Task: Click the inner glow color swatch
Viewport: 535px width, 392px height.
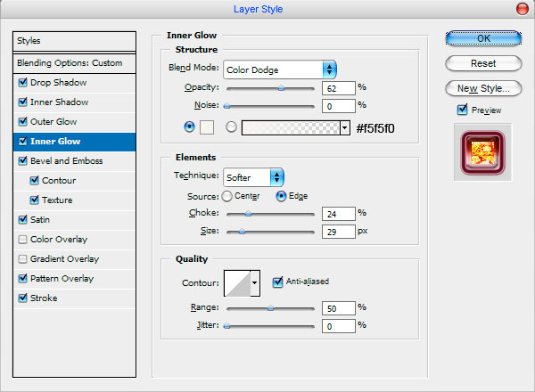Action: point(207,127)
